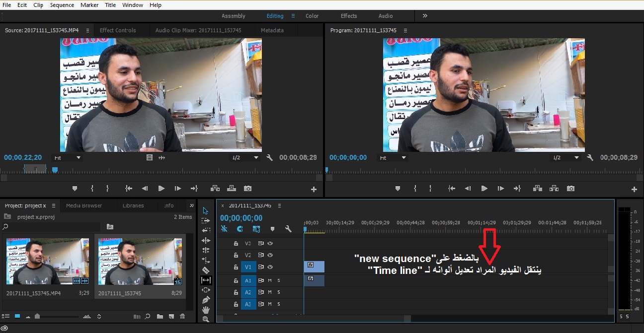Screen dimensions: 644x333
Task: Click Insert button in Source monitor
Action: coord(215,189)
